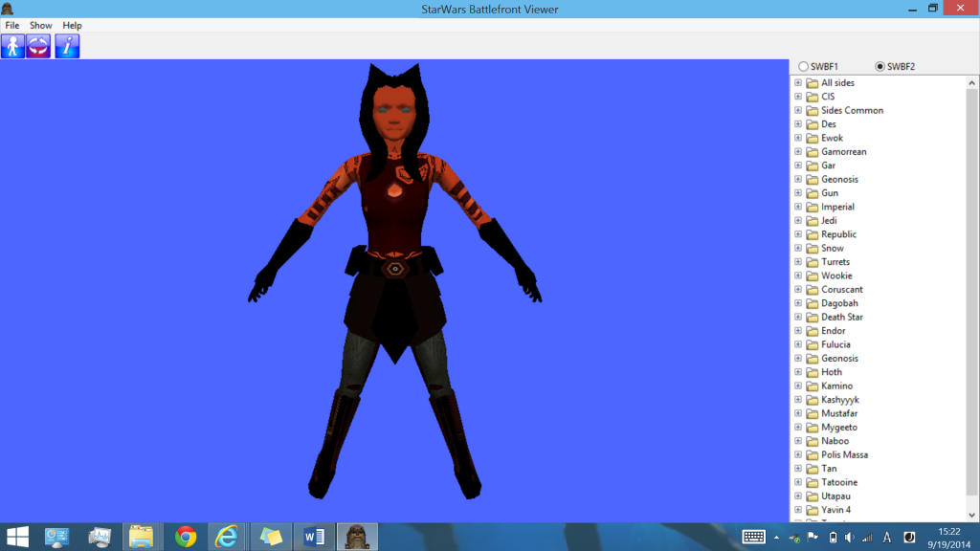The image size is (980, 551).
Task: Open Google Chrome from taskbar
Action: (185, 537)
